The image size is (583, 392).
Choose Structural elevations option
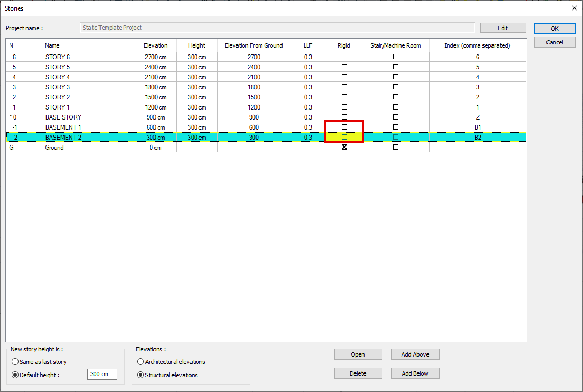[x=141, y=375]
